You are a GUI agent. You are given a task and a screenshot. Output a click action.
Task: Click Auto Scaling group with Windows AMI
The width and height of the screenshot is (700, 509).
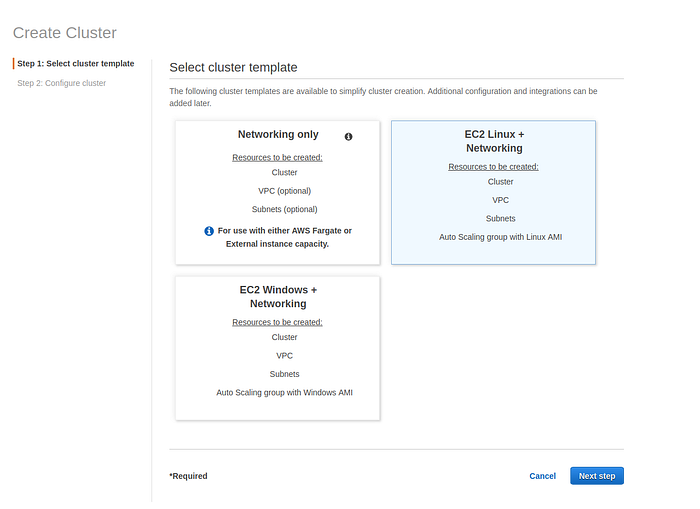(x=284, y=392)
